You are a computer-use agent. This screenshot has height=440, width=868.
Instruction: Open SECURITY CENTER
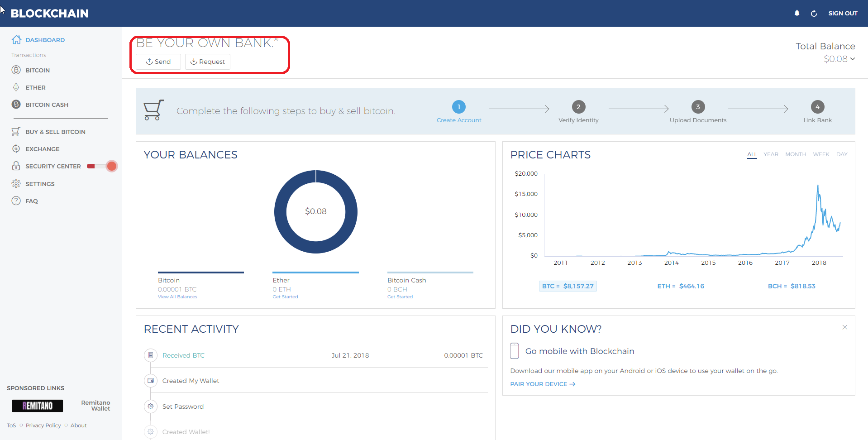pyautogui.click(x=53, y=166)
